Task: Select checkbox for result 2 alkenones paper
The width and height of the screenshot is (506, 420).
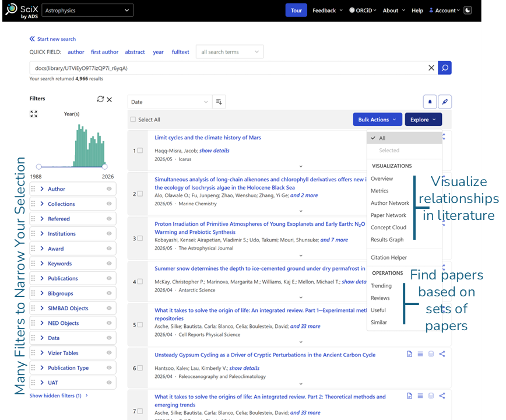Action: point(140,194)
